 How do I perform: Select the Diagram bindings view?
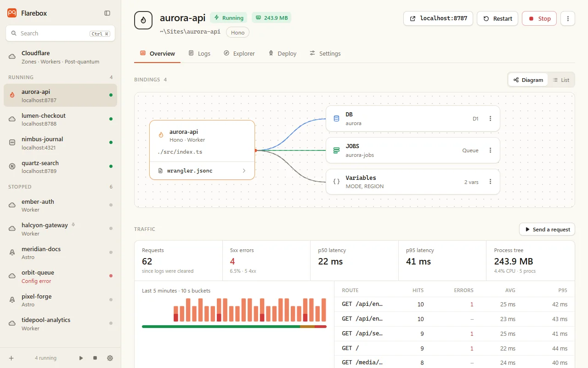(x=528, y=80)
